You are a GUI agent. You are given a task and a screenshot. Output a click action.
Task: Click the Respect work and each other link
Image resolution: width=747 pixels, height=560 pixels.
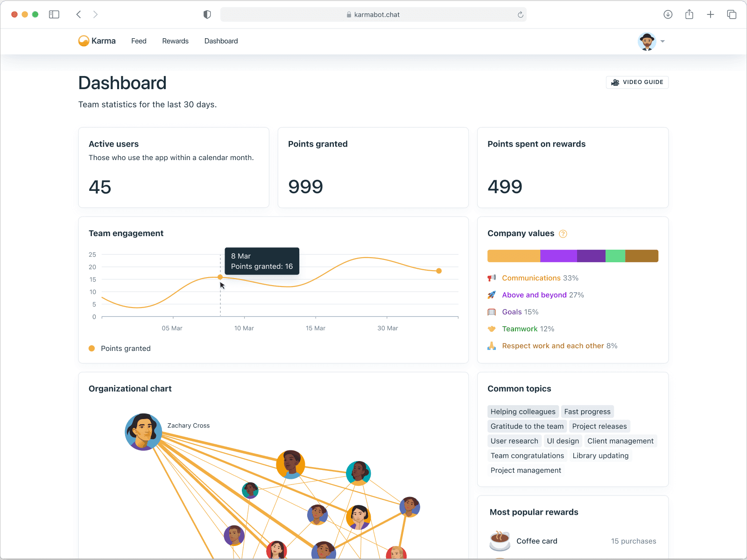553,346
